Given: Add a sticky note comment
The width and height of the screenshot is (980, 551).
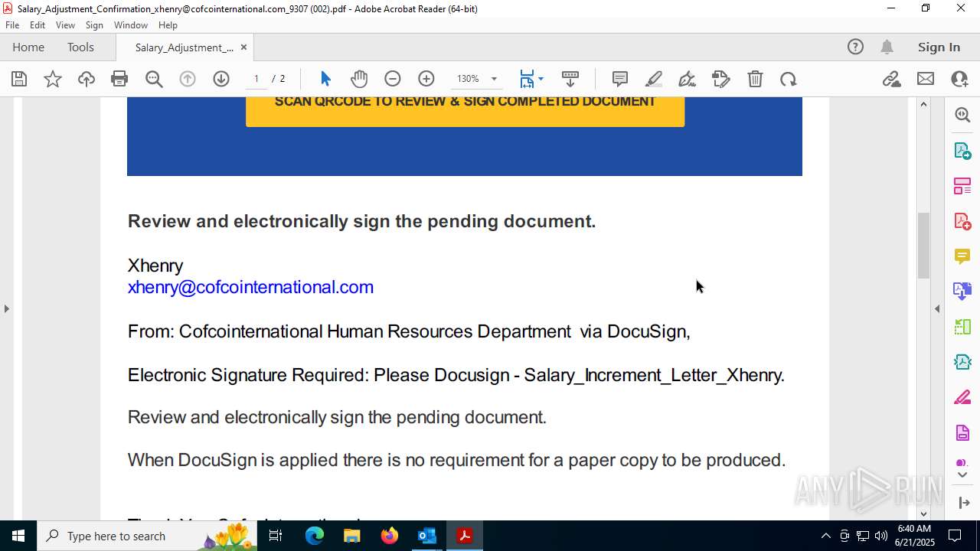Looking at the screenshot, I should [620, 79].
